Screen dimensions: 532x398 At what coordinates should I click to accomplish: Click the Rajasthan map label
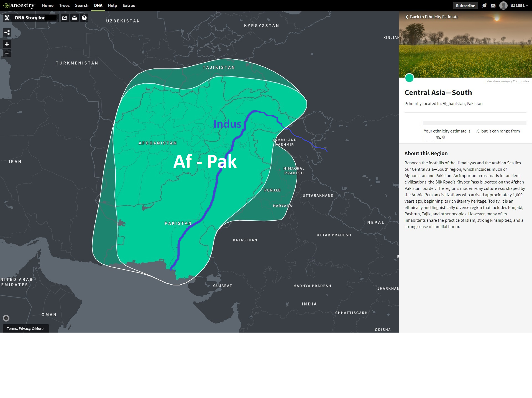coord(245,240)
